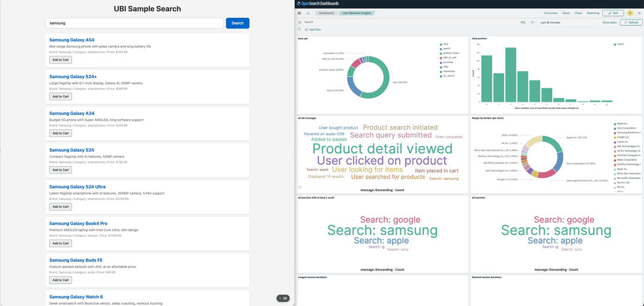Click the 20 counter badge in search app
644x306 pixels.
click(283, 298)
